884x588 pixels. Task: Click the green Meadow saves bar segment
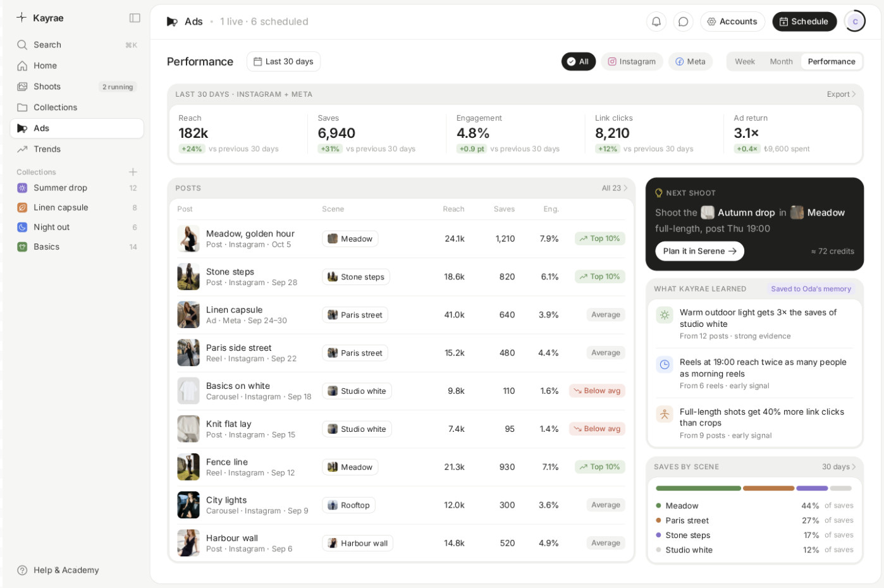pos(698,488)
